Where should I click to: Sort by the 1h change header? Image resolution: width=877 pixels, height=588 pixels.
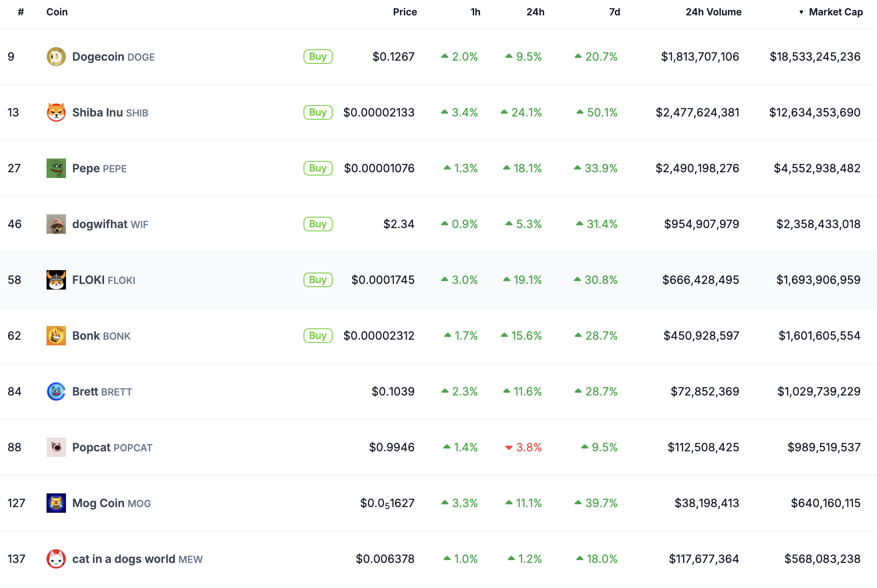(475, 12)
